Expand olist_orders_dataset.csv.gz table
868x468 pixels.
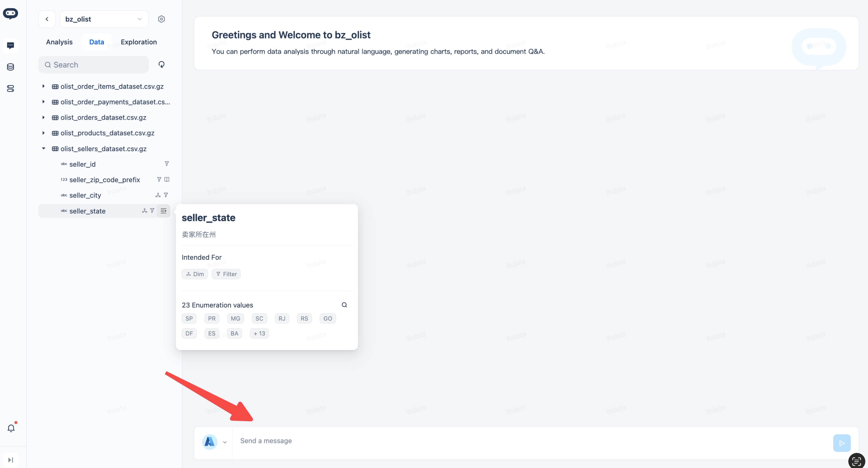point(43,117)
